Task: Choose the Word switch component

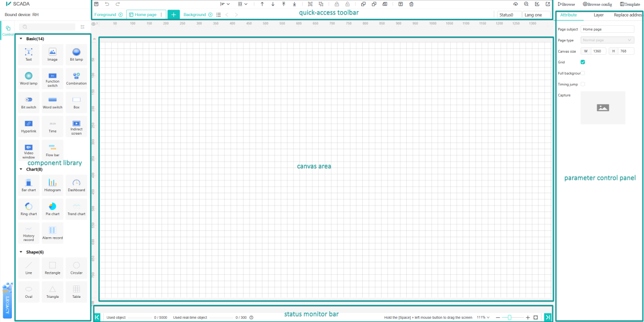Action: pyautogui.click(x=53, y=103)
